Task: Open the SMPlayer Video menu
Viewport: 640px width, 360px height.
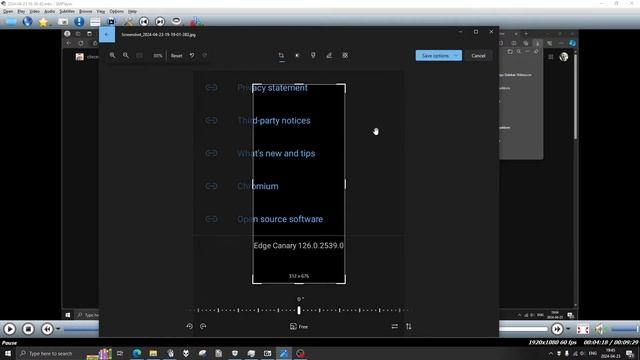Action: [35, 11]
